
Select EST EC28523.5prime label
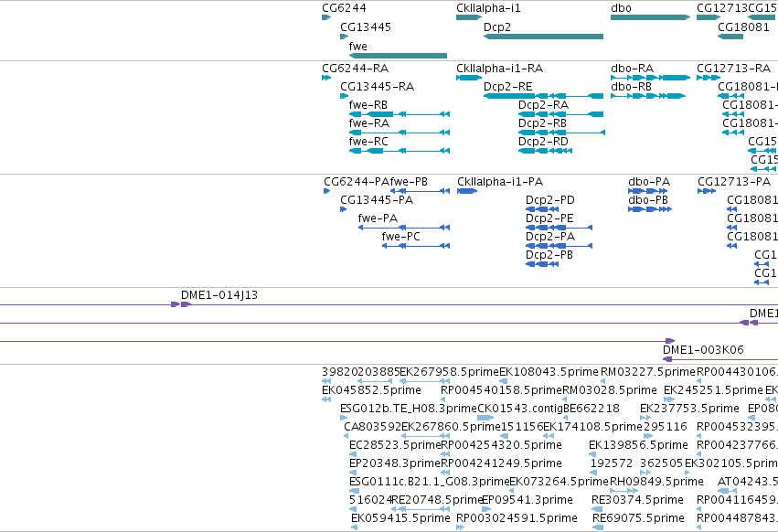(x=395, y=446)
